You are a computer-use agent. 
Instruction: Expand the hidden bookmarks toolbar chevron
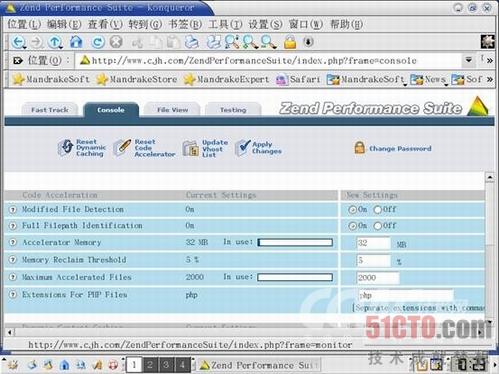click(489, 79)
